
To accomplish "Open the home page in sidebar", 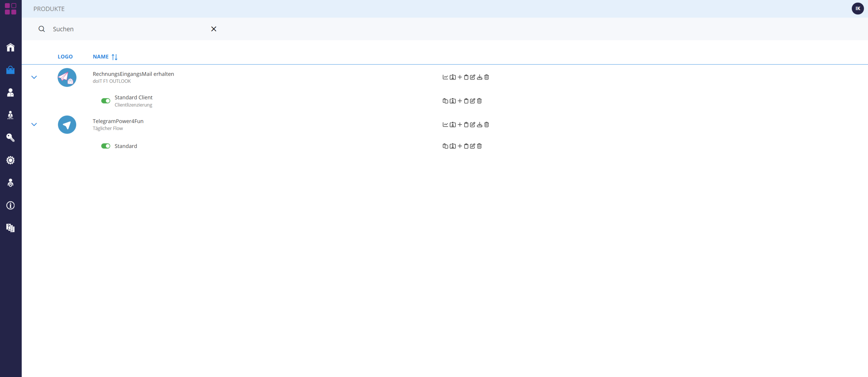I will [10, 47].
